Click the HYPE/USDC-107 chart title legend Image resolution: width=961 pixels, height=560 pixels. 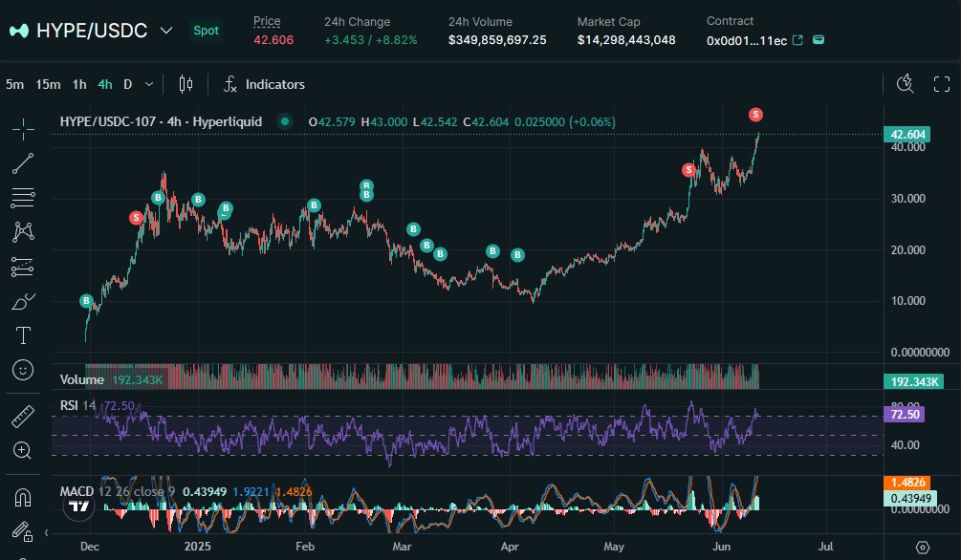tap(161, 121)
